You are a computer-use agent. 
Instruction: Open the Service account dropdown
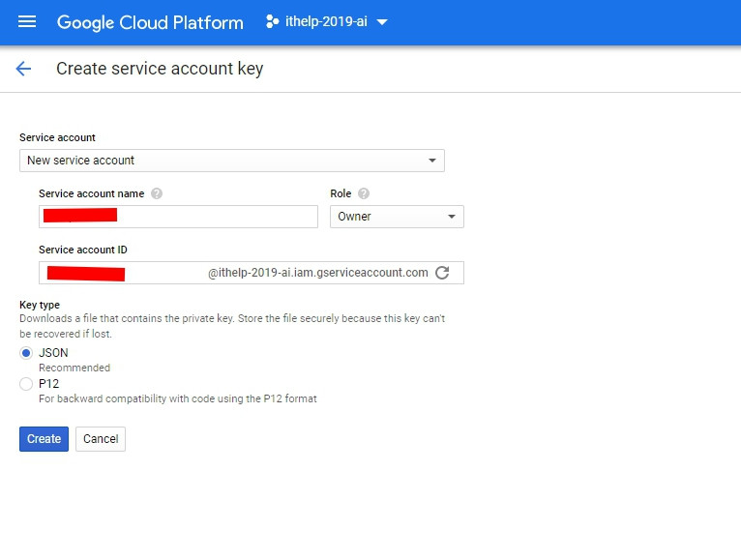(x=231, y=161)
